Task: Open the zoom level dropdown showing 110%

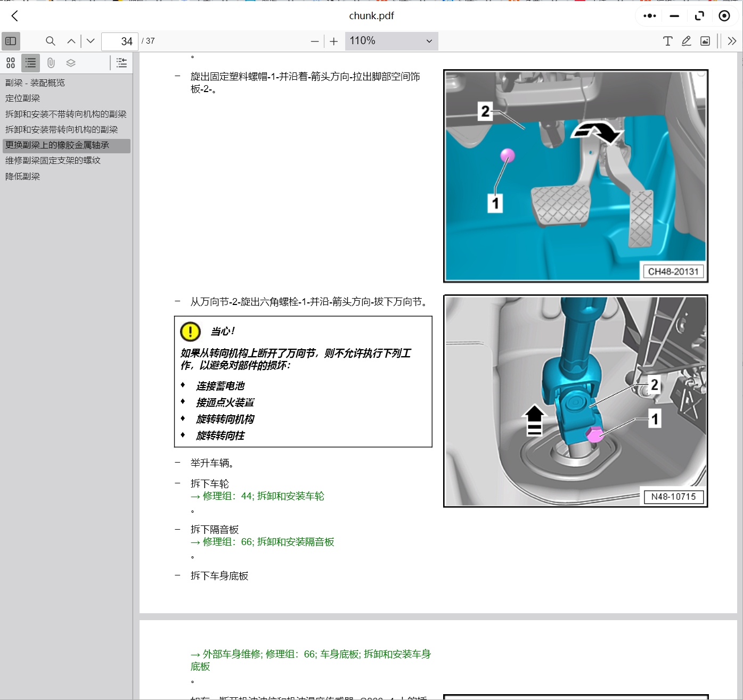Action: [x=391, y=41]
